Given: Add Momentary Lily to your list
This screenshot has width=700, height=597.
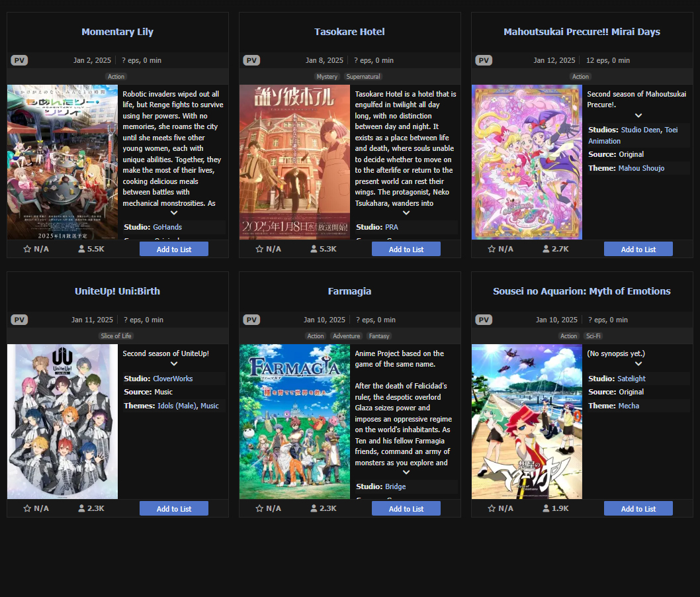Looking at the screenshot, I should tap(174, 249).
